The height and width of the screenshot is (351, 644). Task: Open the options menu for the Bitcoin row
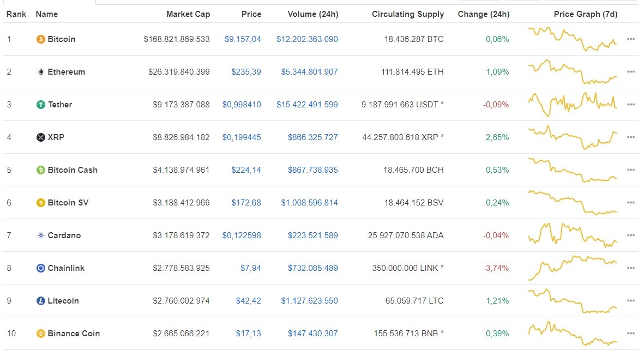click(630, 39)
